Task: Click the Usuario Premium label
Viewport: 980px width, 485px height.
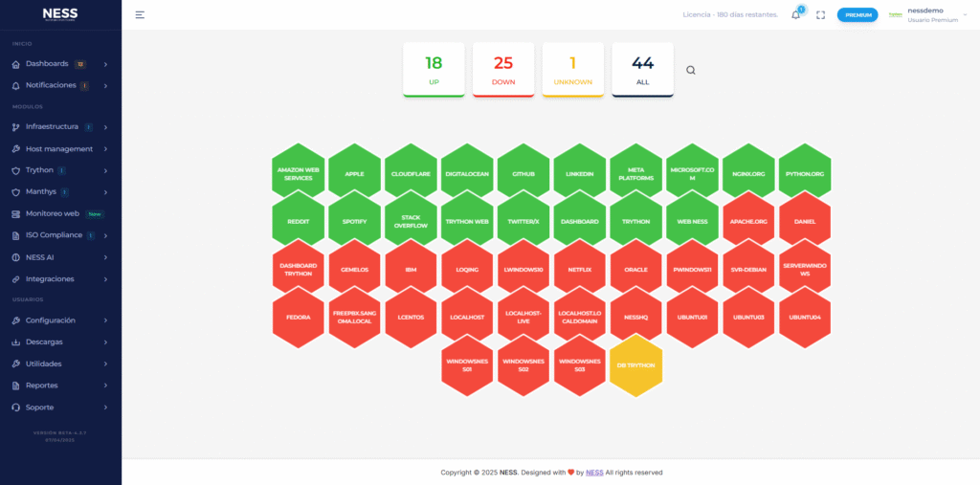Action: pos(932,20)
